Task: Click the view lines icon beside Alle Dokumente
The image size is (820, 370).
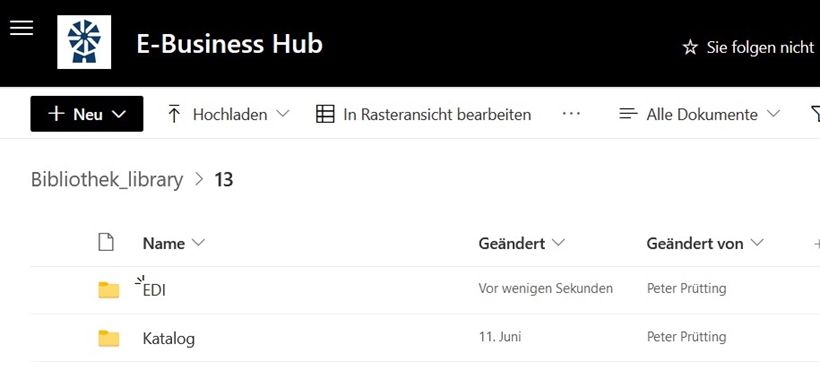Action: [628, 113]
